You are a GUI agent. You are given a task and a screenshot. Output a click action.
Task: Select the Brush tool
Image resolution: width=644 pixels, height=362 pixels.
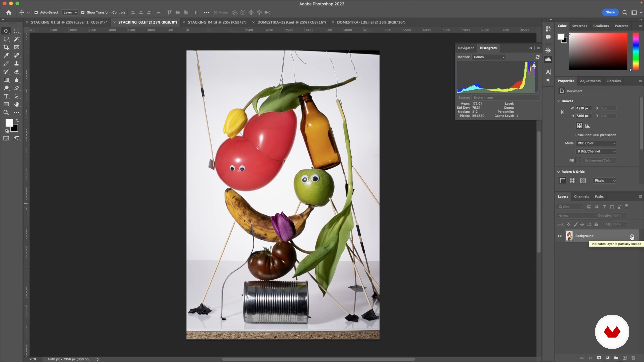[6, 64]
